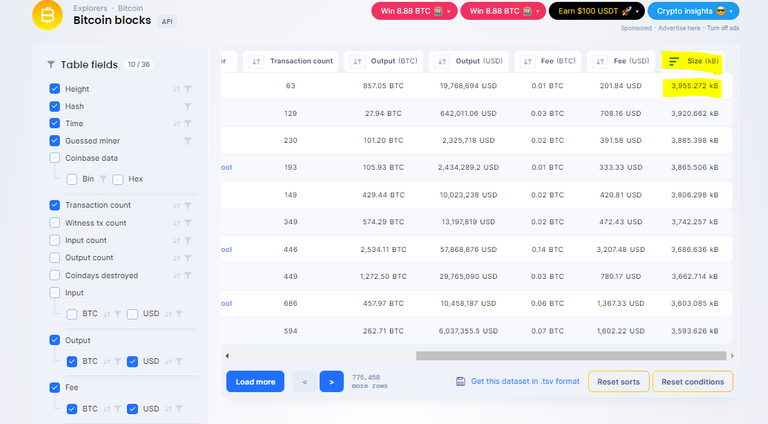The image size is (768, 424).
Task: Select the 19,768,694 USD output cell
Action: [x=468, y=86]
